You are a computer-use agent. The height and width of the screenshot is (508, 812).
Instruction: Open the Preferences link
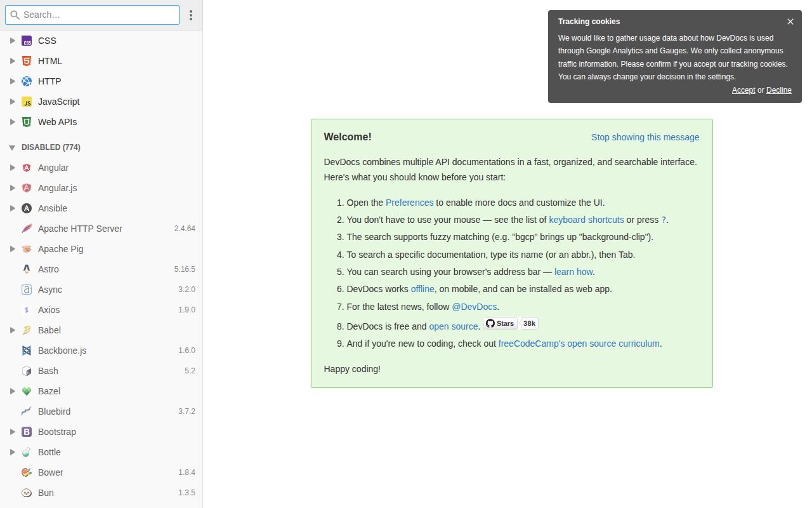(409, 202)
